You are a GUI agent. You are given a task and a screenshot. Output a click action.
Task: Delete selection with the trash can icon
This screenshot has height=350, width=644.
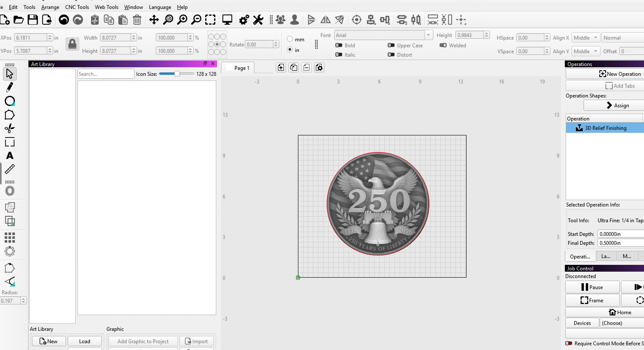pyautogui.click(x=137, y=20)
